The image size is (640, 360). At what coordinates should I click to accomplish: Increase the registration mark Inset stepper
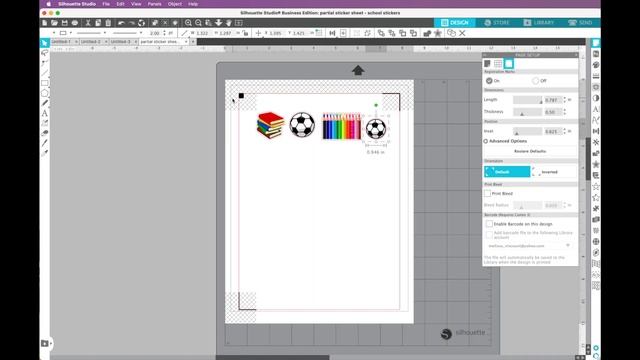[565, 130]
